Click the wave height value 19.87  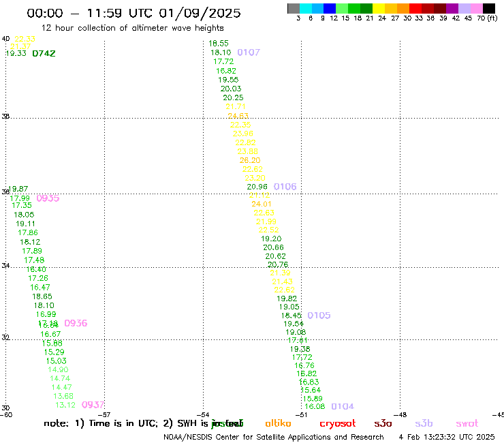[x=18, y=189]
